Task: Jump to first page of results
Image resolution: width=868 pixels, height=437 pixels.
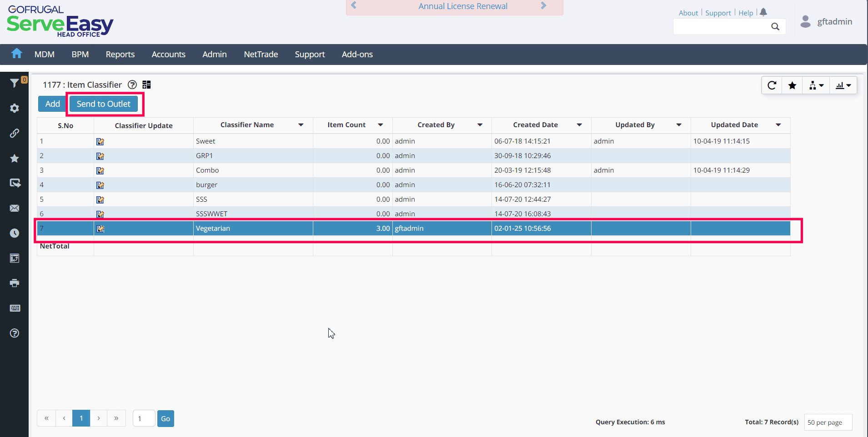Action: pos(46,418)
